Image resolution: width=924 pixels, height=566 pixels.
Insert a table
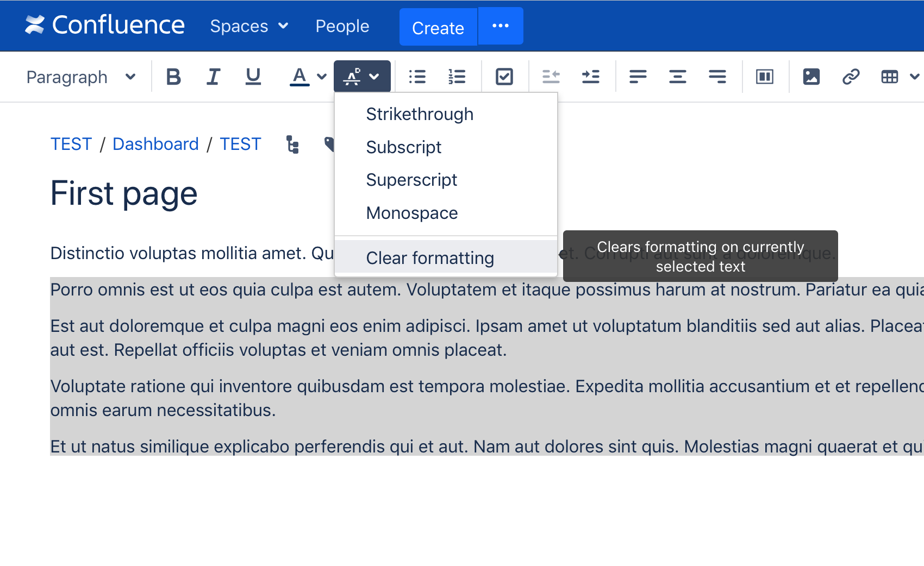tap(890, 77)
